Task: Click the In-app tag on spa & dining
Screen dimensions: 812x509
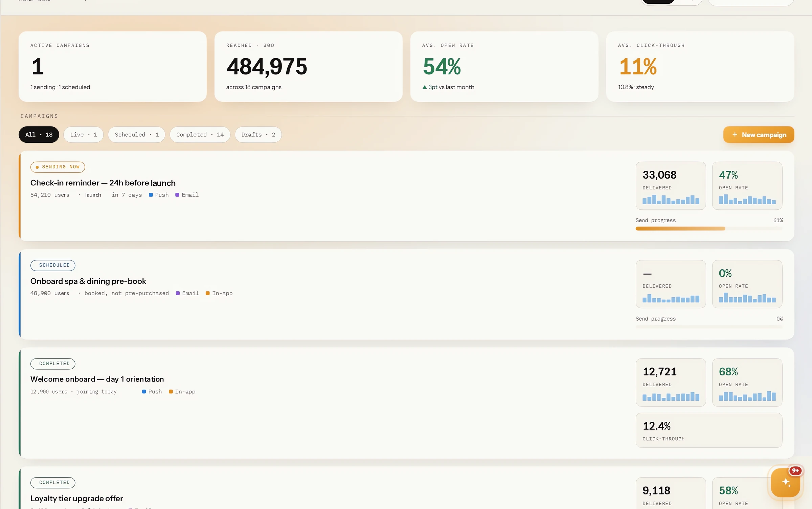Action: coord(219,293)
